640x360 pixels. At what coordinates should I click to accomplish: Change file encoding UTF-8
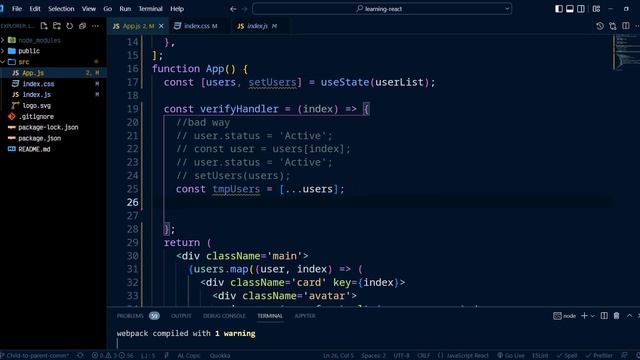pos(402,356)
